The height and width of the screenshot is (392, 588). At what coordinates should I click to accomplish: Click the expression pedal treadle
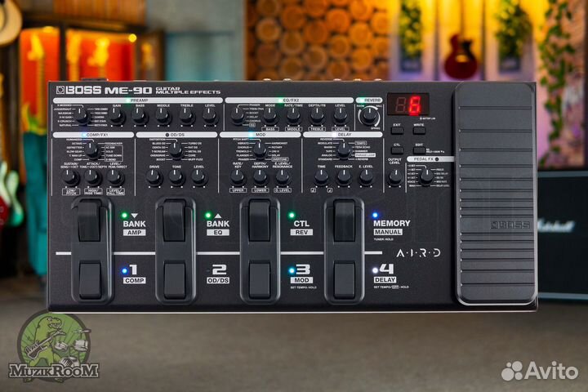[495, 194]
